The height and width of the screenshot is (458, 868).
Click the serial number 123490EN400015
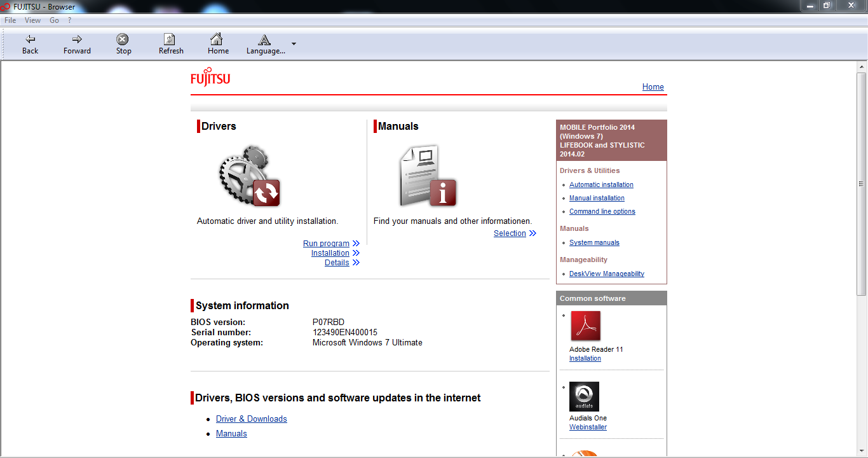[345, 332]
